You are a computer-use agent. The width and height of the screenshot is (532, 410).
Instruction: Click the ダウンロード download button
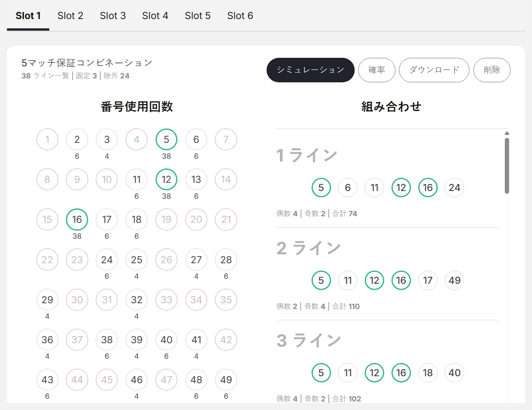coord(434,70)
